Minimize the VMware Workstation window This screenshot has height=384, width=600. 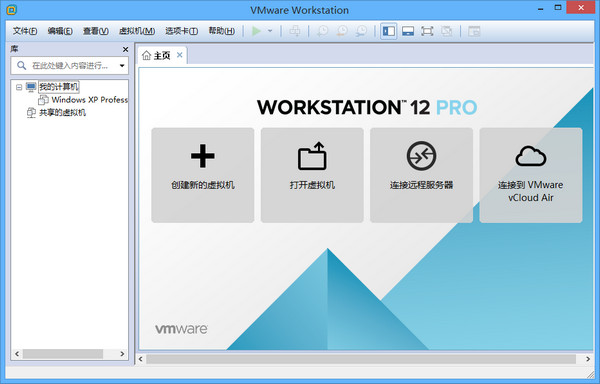[x=541, y=8]
